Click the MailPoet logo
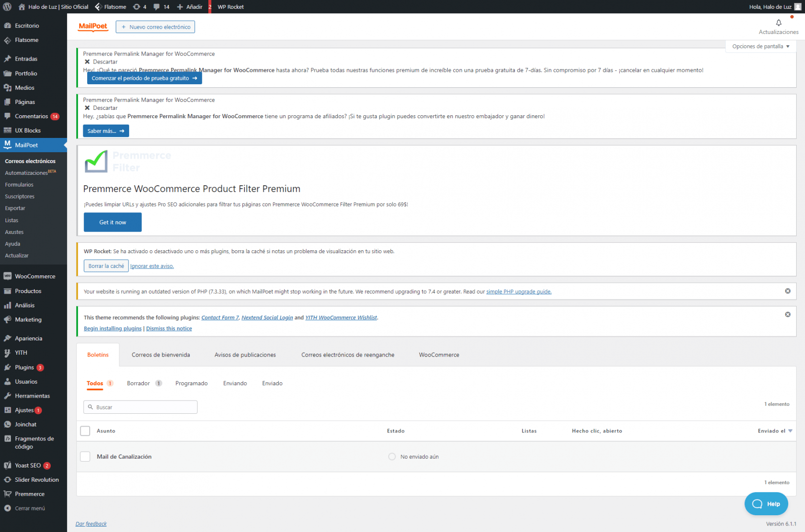 click(93, 27)
